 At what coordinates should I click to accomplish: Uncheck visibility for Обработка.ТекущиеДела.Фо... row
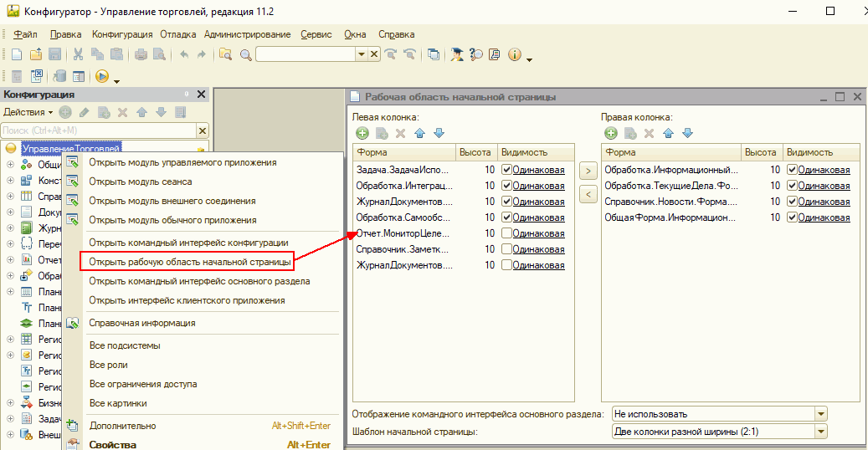coord(792,186)
